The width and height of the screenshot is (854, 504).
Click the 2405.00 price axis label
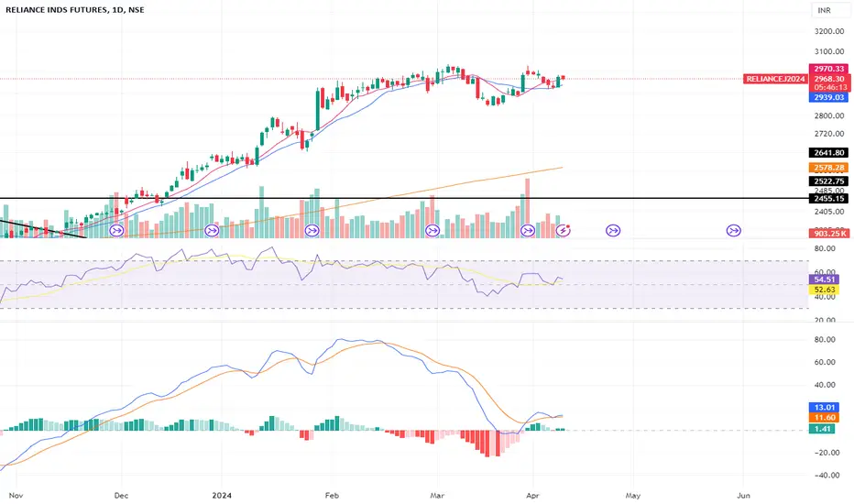(829, 212)
